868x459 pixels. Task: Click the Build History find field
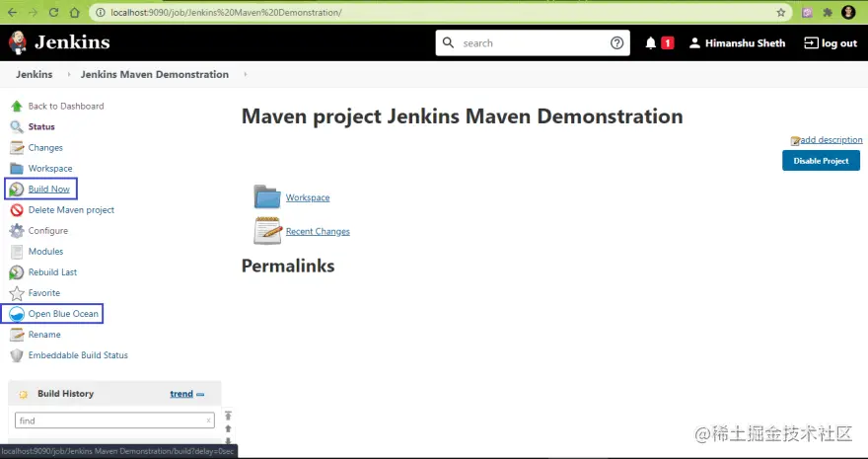coord(114,421)
